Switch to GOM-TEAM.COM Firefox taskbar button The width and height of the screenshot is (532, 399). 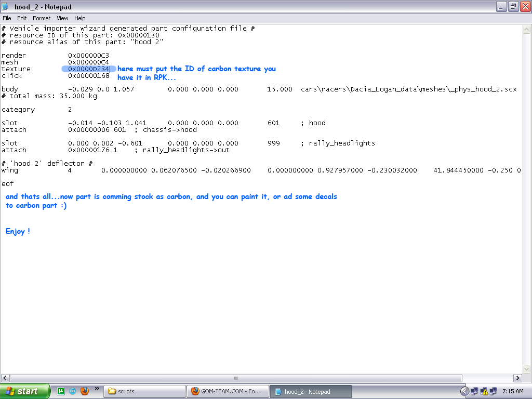coord(228,392)
